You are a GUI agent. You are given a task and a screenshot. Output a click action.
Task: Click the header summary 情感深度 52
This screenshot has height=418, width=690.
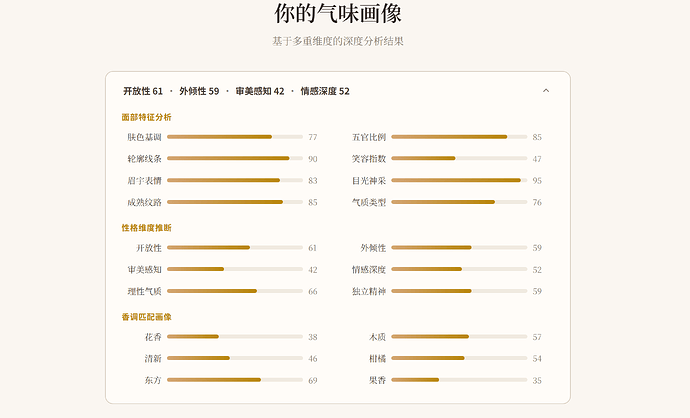pyautogui.click(x=325, y=91)
